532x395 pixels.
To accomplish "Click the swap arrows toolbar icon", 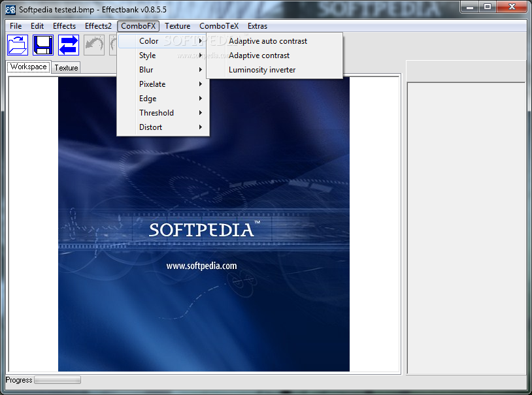I will (69, 45).
